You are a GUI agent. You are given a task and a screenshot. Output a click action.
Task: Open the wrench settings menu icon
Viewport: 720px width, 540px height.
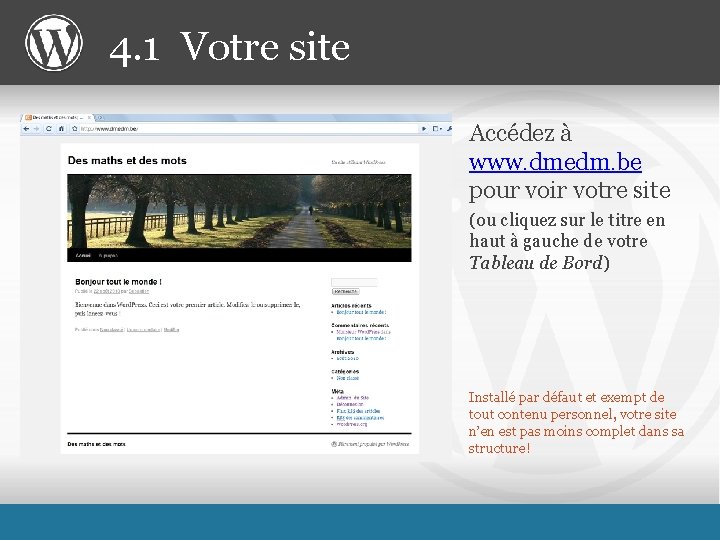pos(449,129)
